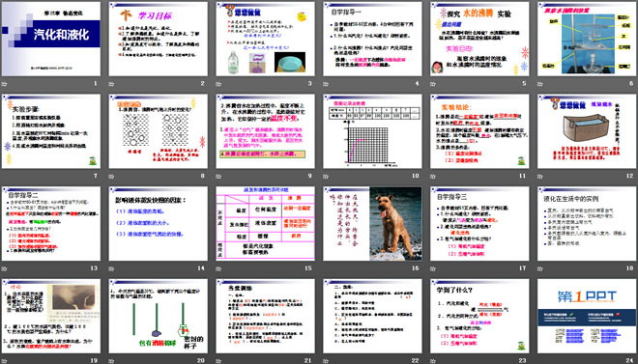Viewport: 638px width, 364px height.
Task: Click slide number label 21
Action: pyautogui.click(x=308, y=360)
